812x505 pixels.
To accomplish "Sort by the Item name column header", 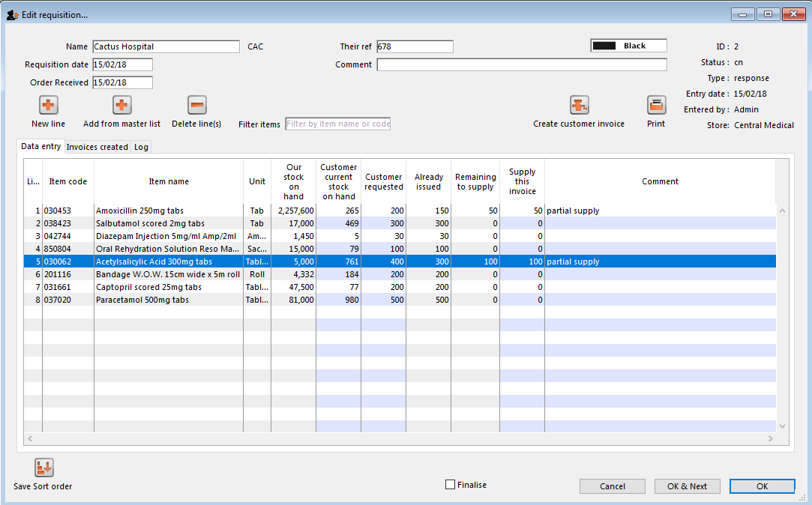I will click(169, 181).
